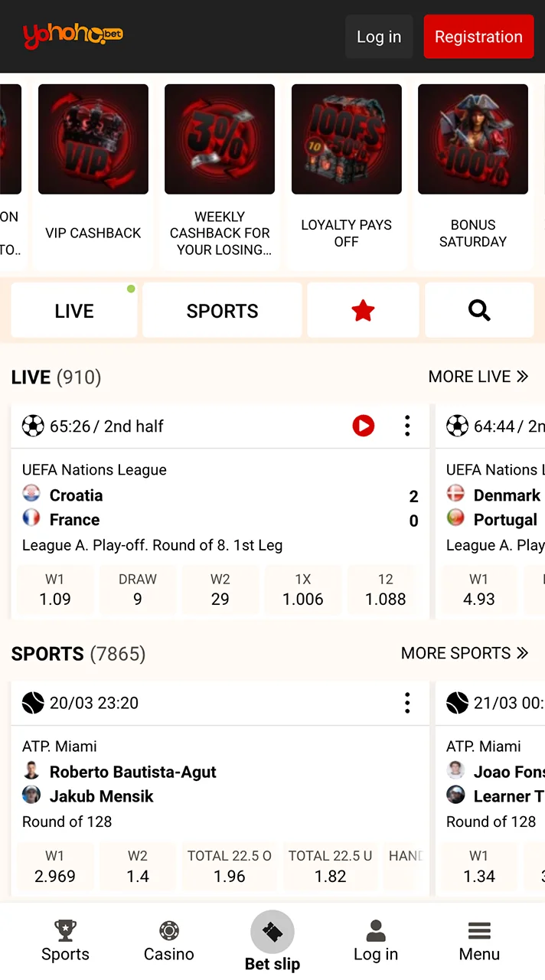Open options for Croatia vs France match
Screen dimensions: 545x980
tap(407, 426)
